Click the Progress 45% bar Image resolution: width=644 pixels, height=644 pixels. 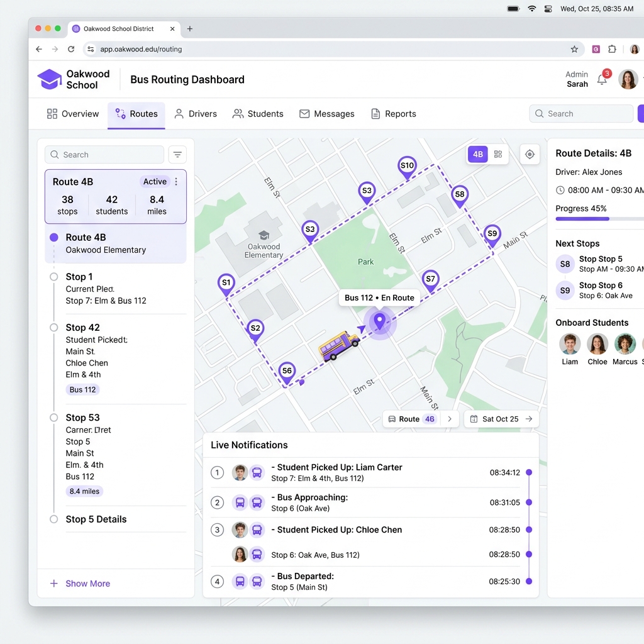599,219
